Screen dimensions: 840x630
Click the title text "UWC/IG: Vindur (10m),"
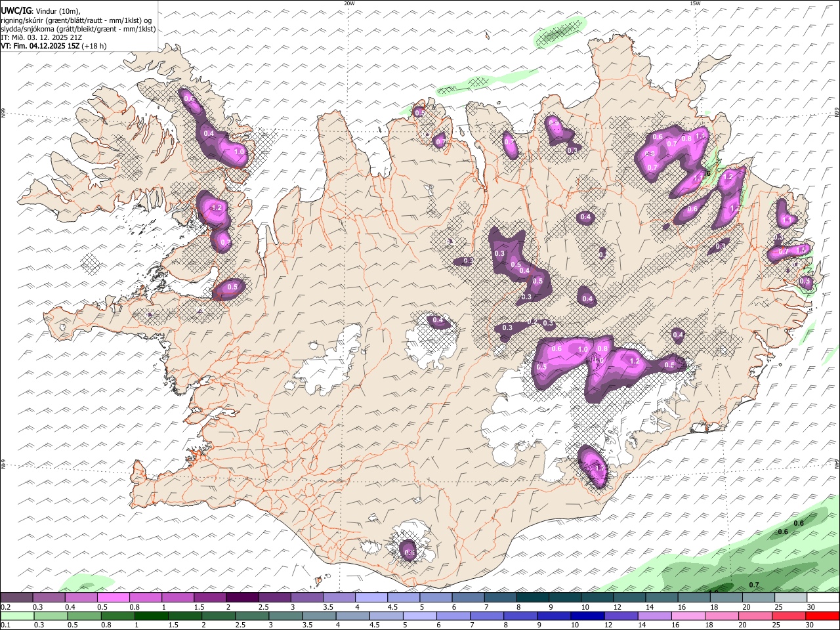tap(40, 11)
